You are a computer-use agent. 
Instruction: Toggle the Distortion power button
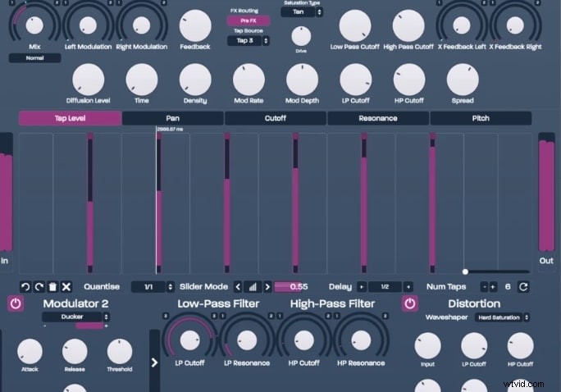(409, 304)
